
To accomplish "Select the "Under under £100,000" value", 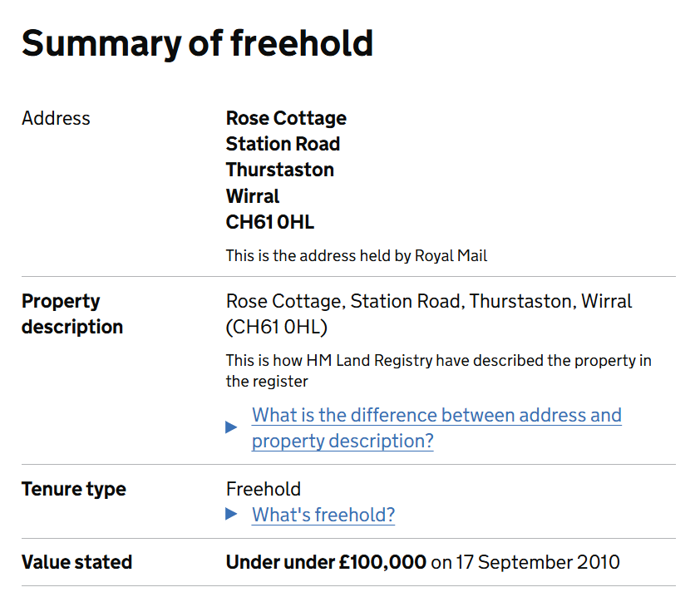I will [326, 562].
